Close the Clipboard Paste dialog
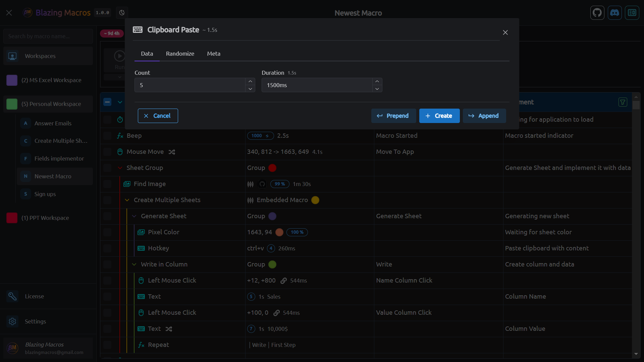 click(x=505, y=33)
